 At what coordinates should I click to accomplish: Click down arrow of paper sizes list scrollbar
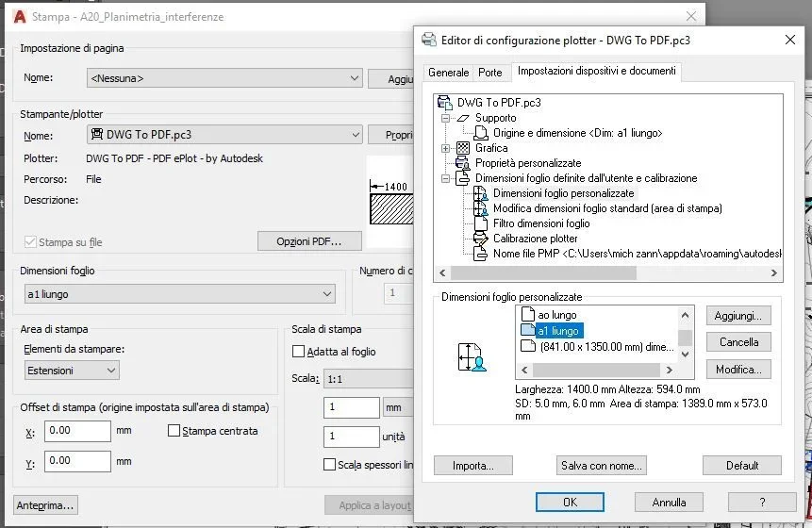685,355
